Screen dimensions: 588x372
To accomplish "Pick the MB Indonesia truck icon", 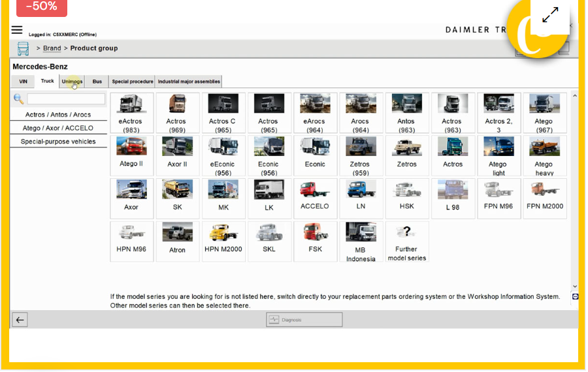I will [361, 232].
